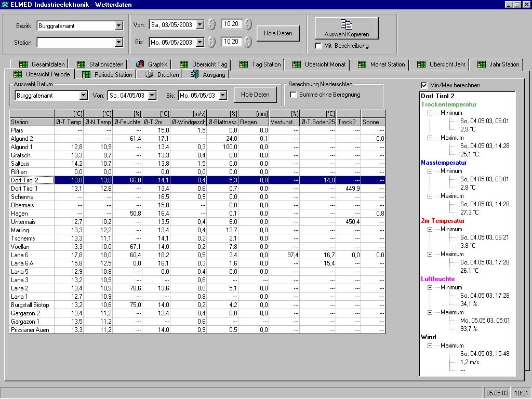Enable the Mit Beschreibung checkbox
This screenshot has height=399, width=532.
318,46
